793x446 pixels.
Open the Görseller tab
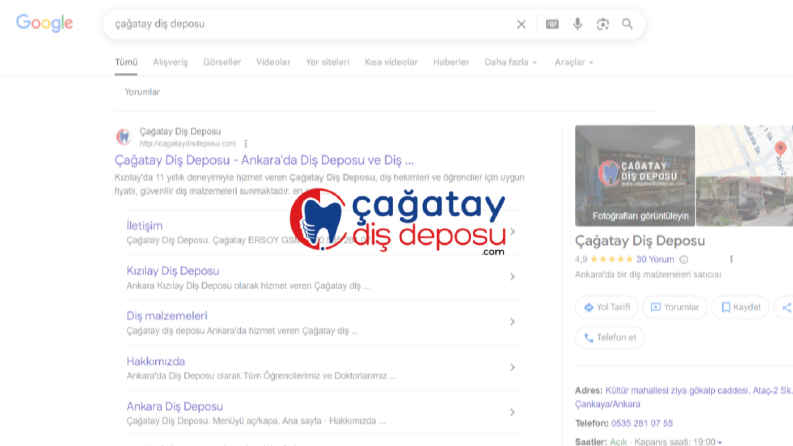pos(222,62)
